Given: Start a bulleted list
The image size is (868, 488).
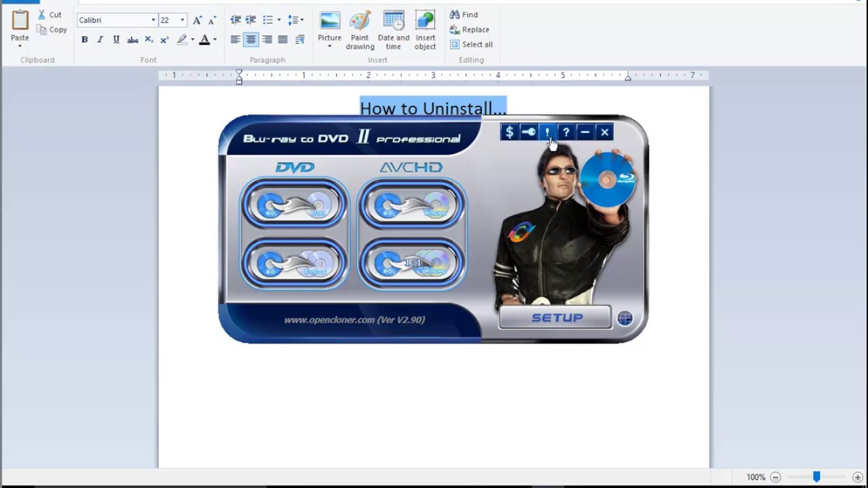Looking at the screenshot, I should [268, 20].
